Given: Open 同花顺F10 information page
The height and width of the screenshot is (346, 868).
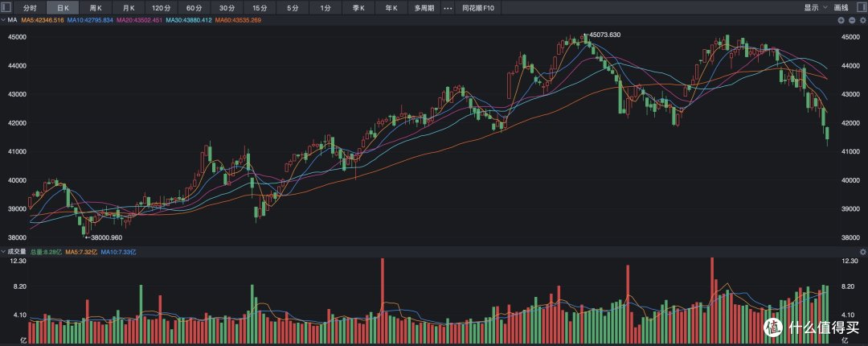Looking at the screenshot, I should point(477,8).
